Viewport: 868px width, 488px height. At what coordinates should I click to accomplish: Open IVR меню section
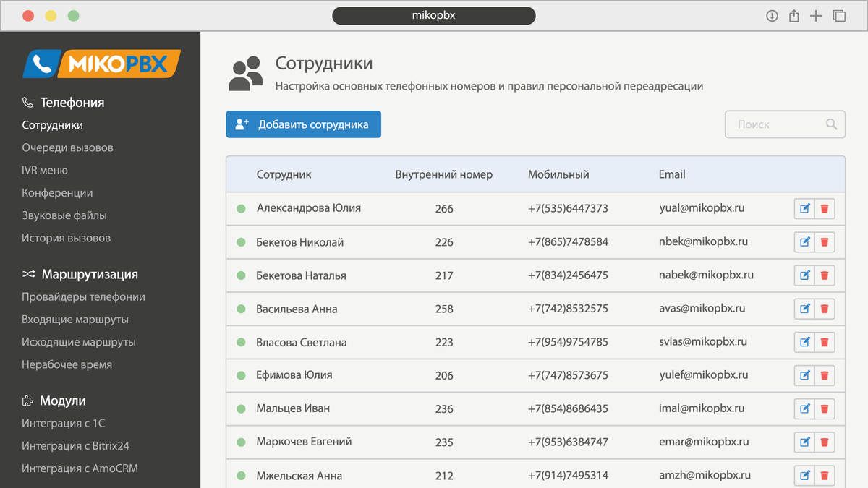click(45, 170)
